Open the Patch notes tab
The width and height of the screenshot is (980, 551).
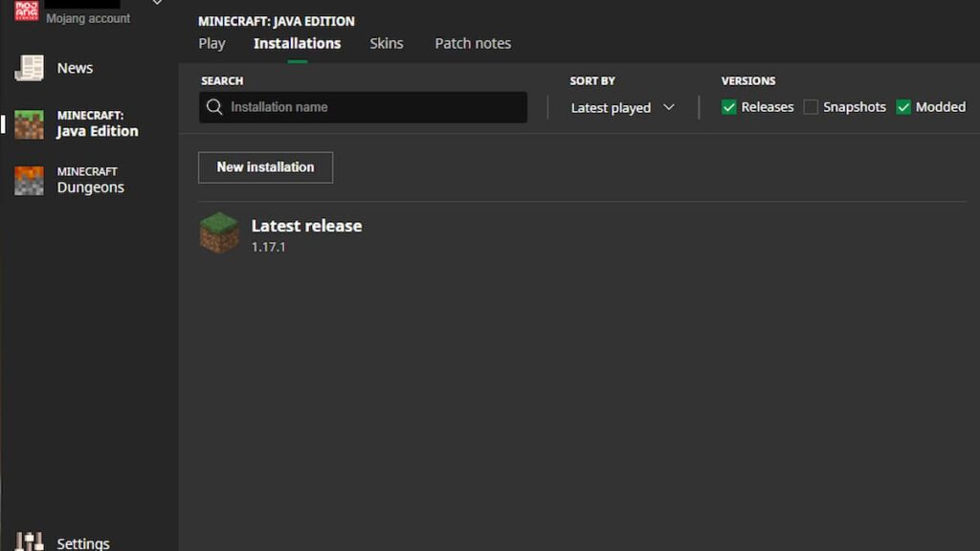click(x=472, y=43)
